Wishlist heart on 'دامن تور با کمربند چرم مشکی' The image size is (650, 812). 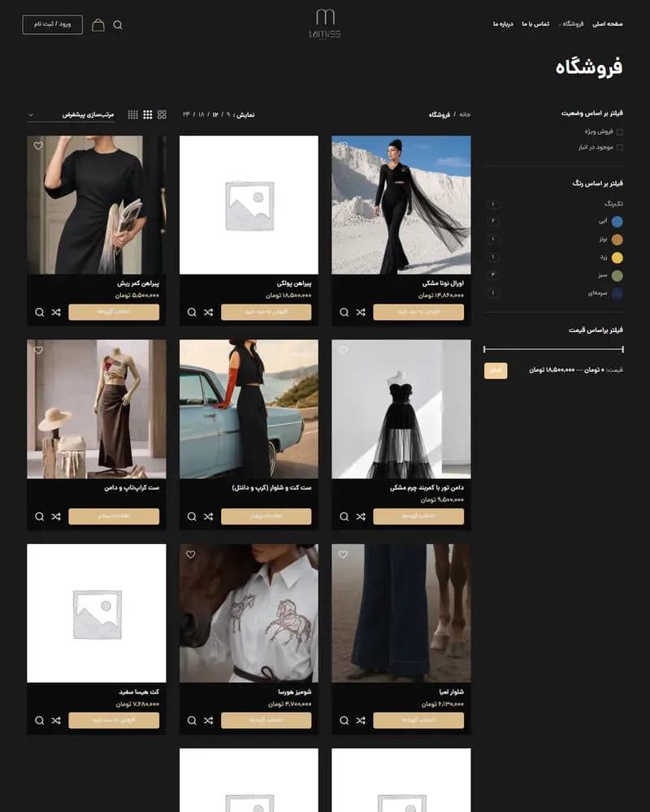[343, 350]
